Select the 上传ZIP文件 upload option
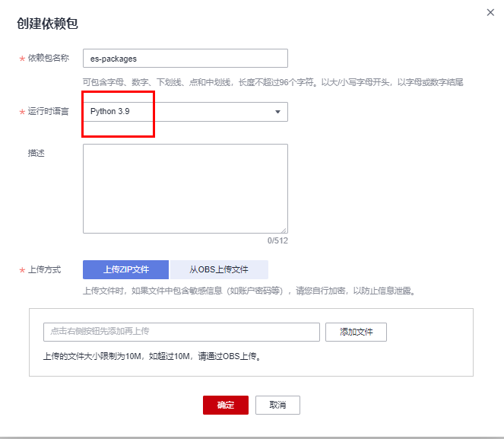This screenshot has height=439, width=504. pyautogui.click(x=125, y=269)
